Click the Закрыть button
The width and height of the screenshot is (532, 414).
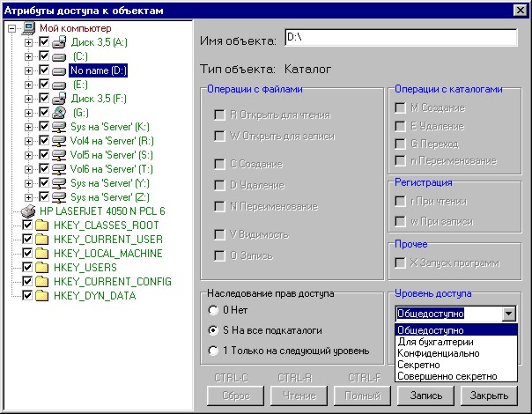[489, 396]
